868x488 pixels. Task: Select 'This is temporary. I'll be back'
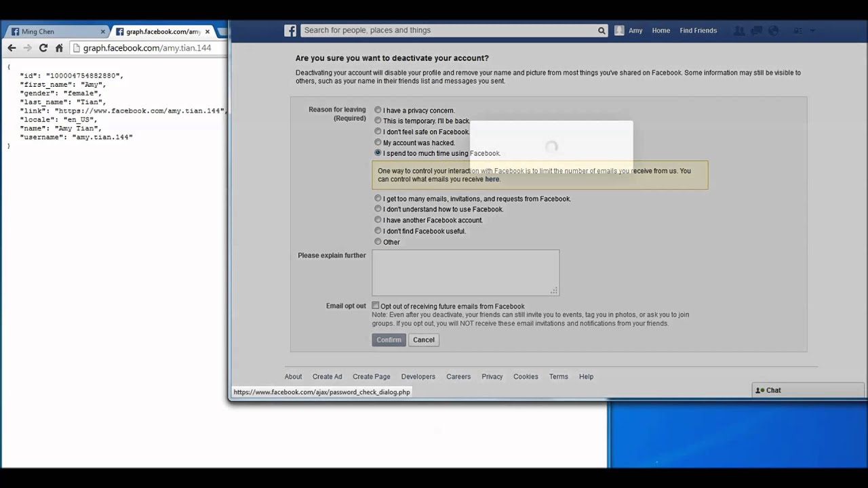click(378, 121)
